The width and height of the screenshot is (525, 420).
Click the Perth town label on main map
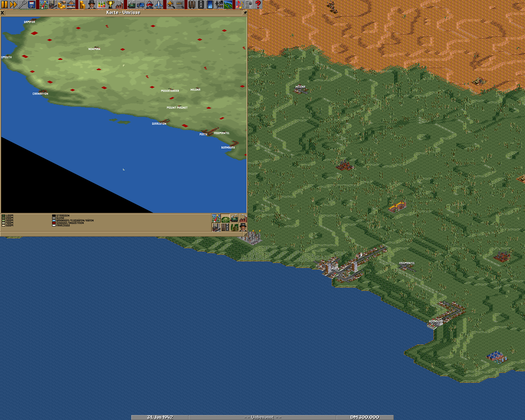pyautogui.click(x=335, y=269)
